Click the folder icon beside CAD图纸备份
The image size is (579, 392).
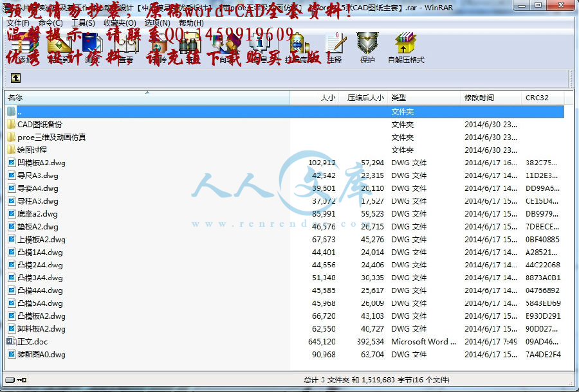point(11,125)
